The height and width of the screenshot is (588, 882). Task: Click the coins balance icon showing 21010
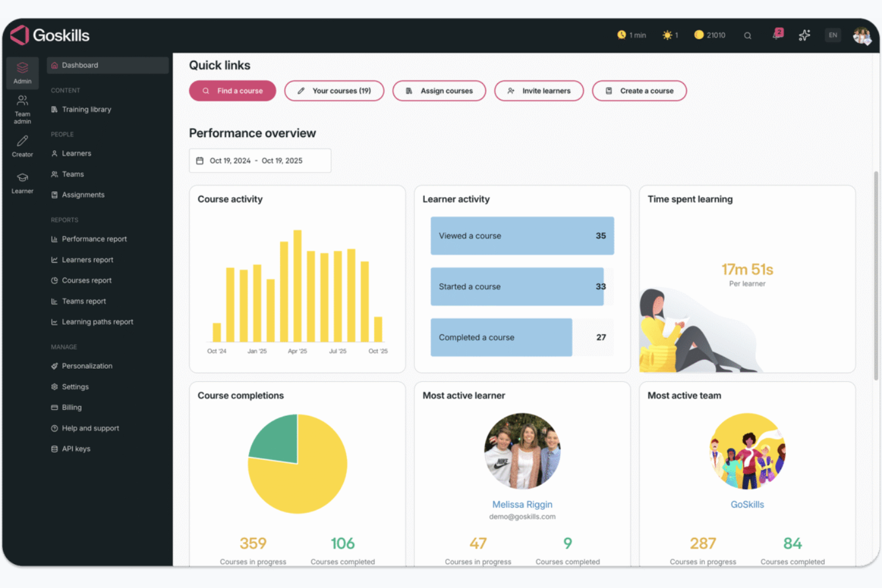click(x=698, y=35)
